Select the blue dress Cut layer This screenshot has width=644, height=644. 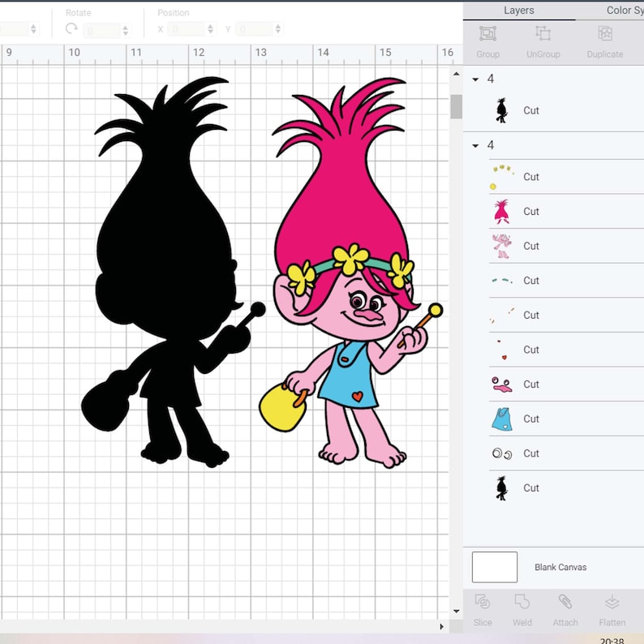[567, 419]
